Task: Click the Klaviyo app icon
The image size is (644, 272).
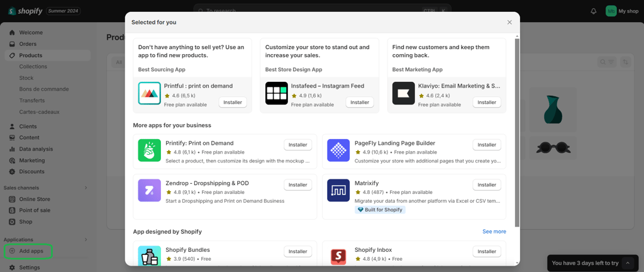Action: (x=403, y=93)
